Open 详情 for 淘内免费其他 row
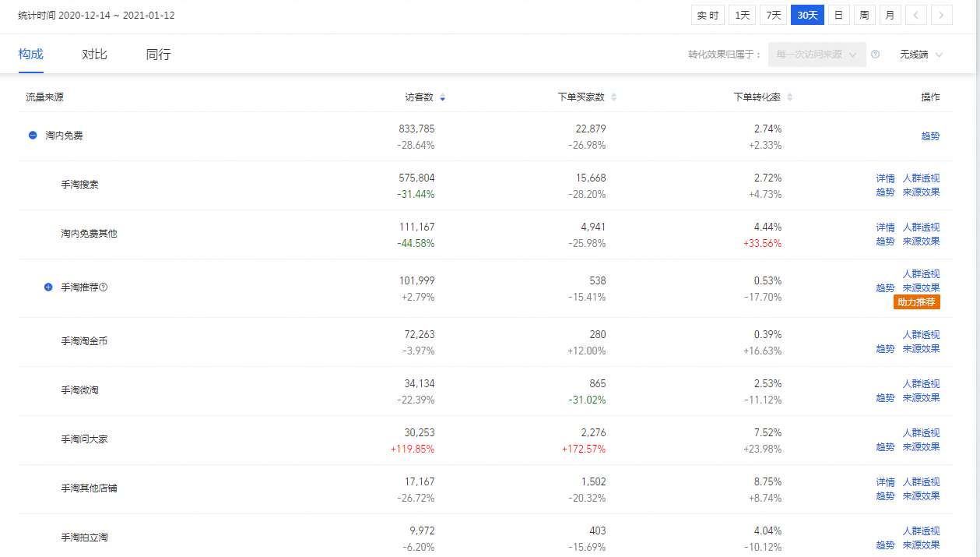 click(885, 227)
